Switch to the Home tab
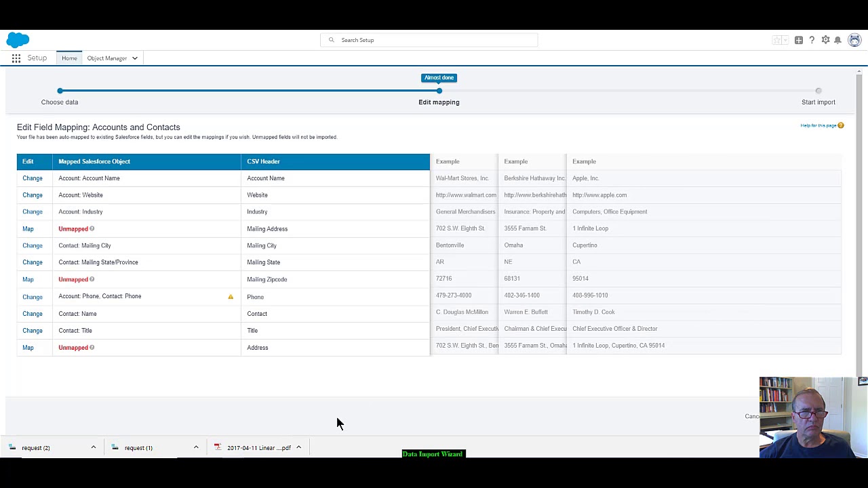This screenshot has height=488, width=868. point(69,58)
